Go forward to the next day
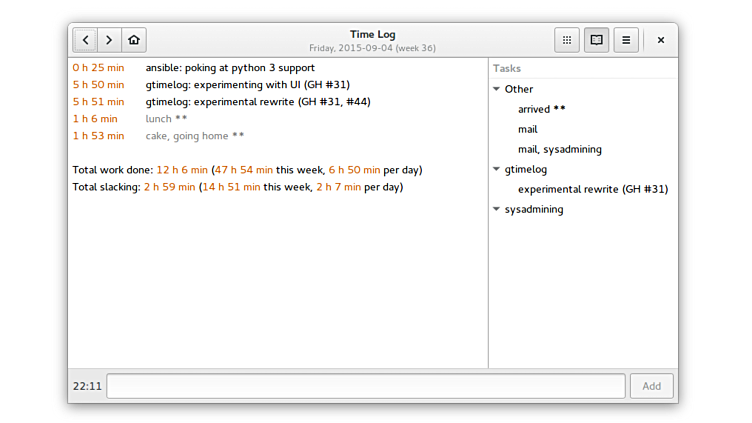This screenshot has width=752, height=423. click(110, 40)
